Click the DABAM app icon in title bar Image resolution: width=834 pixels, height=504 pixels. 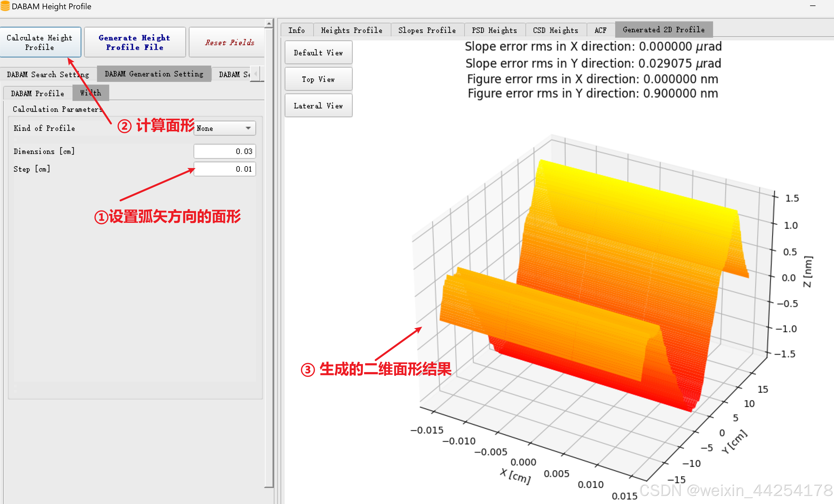click(x=5, y=7)
